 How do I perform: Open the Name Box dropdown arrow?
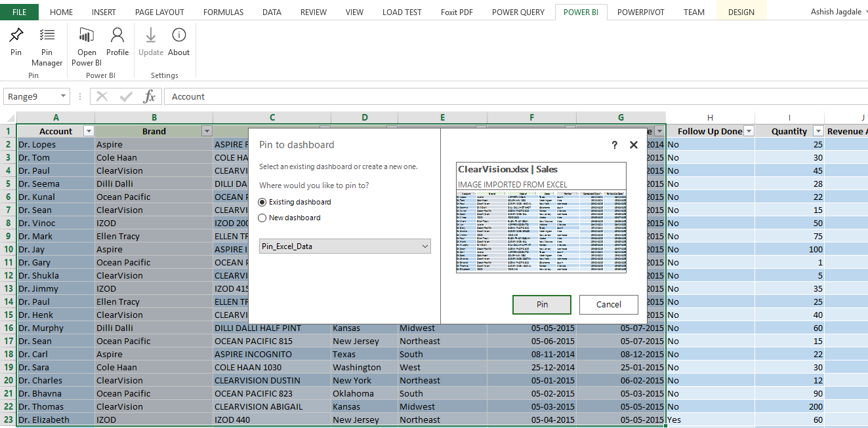63,96
